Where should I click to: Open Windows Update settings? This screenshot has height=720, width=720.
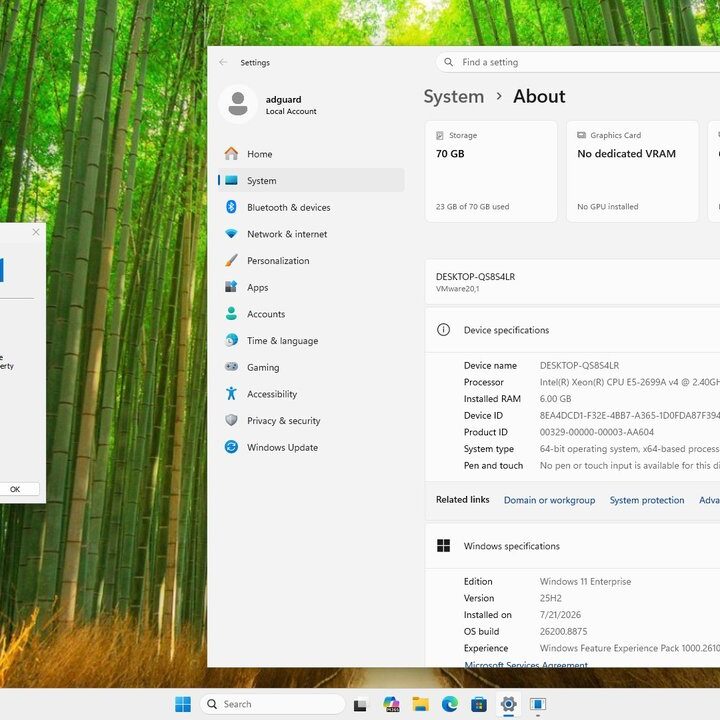(x=311, y=447)
